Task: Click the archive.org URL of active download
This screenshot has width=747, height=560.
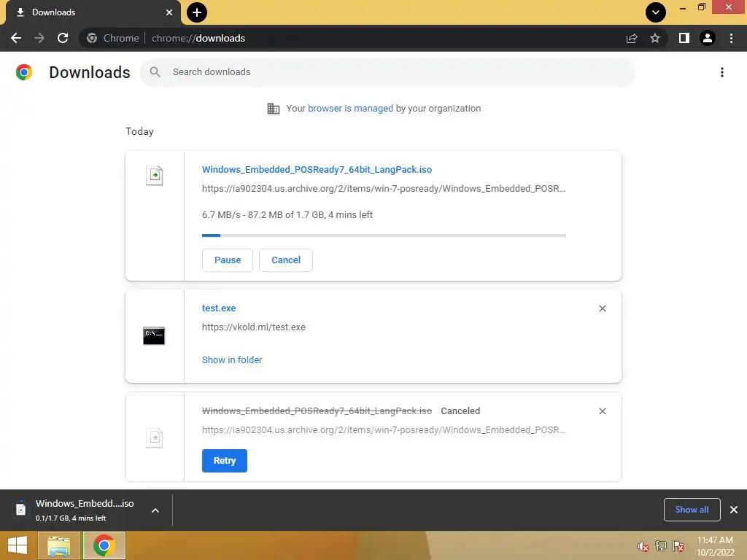Action: (x=384, y=189)
